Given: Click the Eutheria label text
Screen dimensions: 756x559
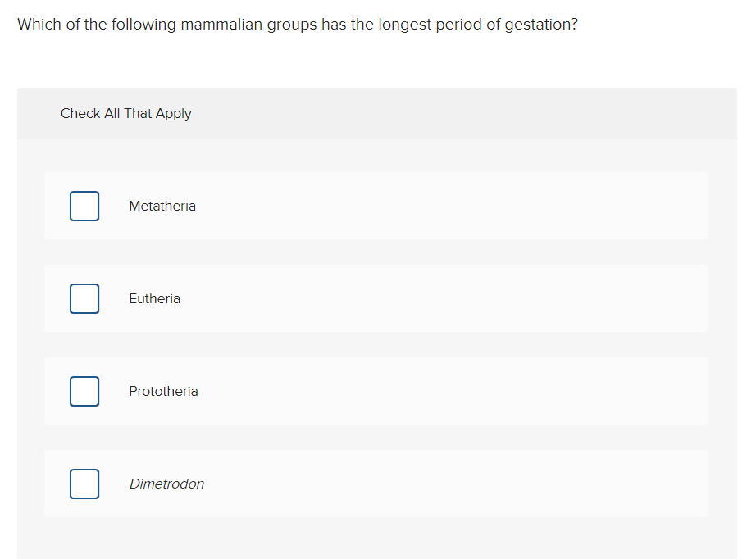Looking at the screenshot, I should coord(154,298).
